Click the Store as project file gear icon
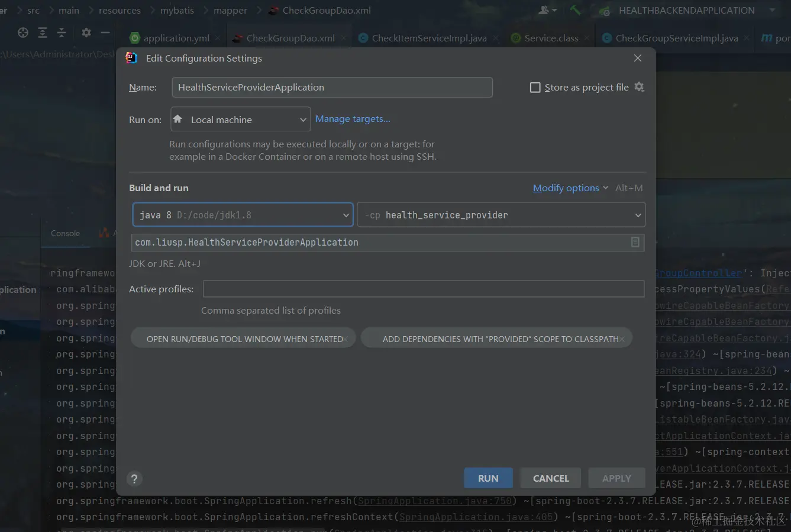The image size is (791, 532). click(x=639, y=87)
